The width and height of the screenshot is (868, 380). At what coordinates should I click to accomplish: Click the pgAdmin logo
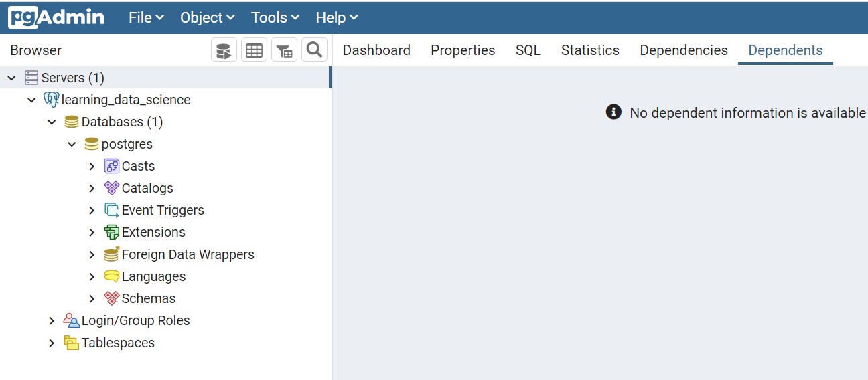(56, 17)
